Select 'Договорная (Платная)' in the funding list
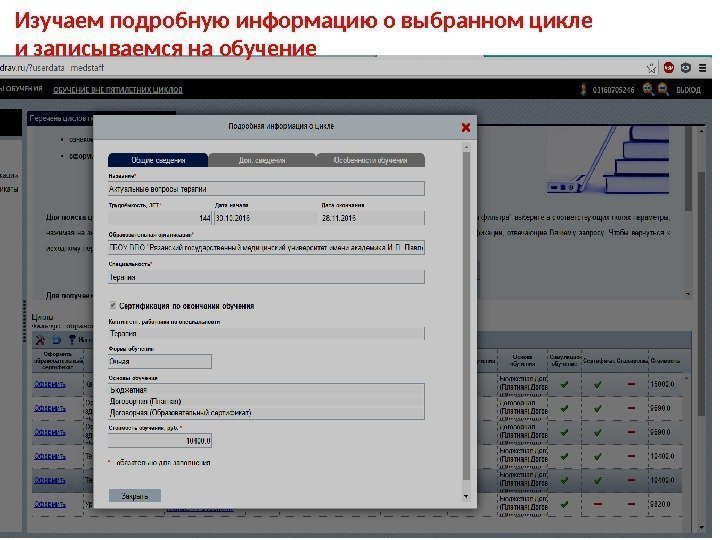 click(x=266, y=401)
